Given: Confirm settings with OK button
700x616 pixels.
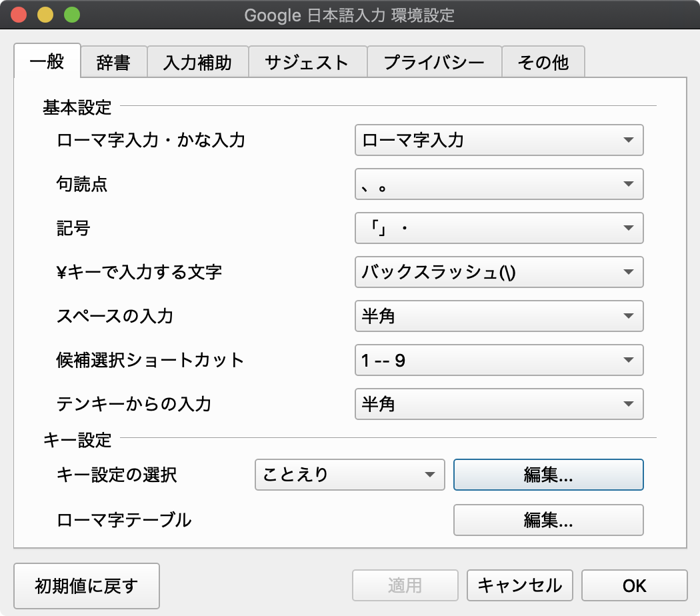Looking at the screenshot, I should click(x=634, y=585).
